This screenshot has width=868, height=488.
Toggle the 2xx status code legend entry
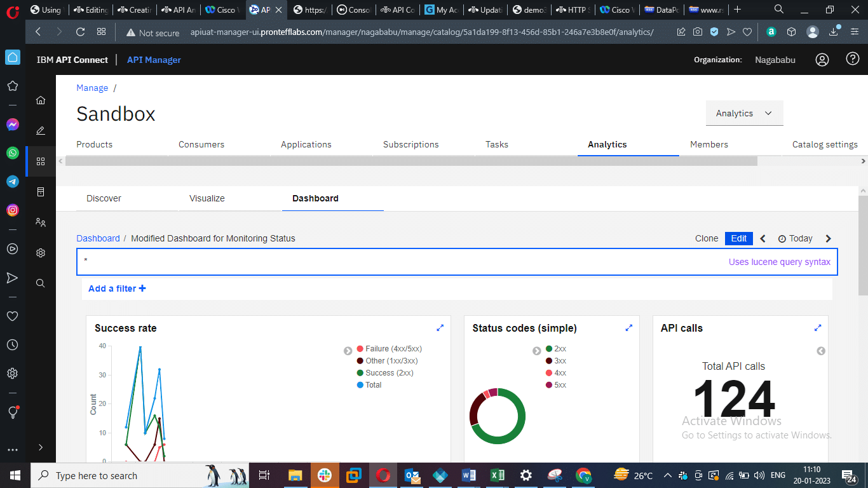pyautogui.click(x=556, y=349)
